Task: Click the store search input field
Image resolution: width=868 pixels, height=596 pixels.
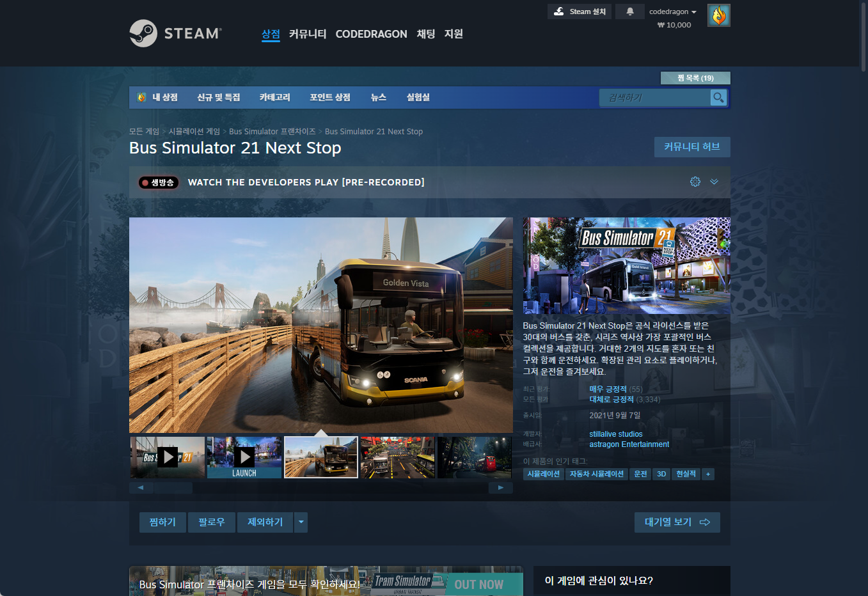Action: (655, 97)
